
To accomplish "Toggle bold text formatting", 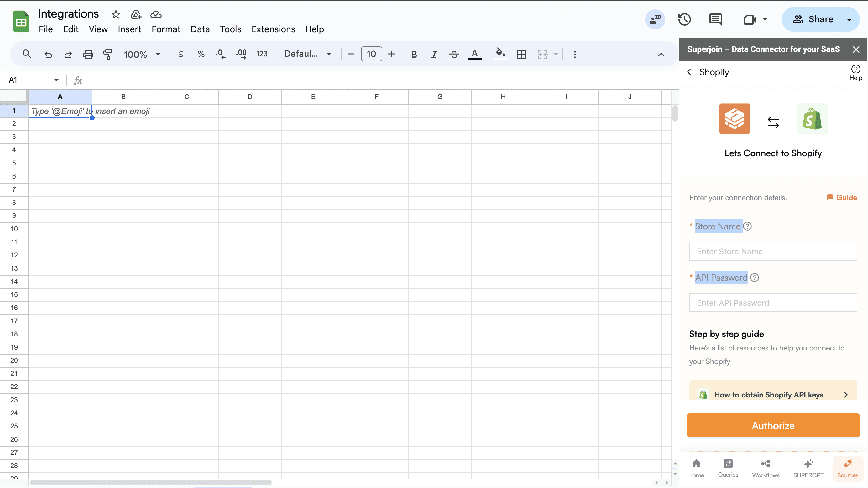I will tap(414, 54).
